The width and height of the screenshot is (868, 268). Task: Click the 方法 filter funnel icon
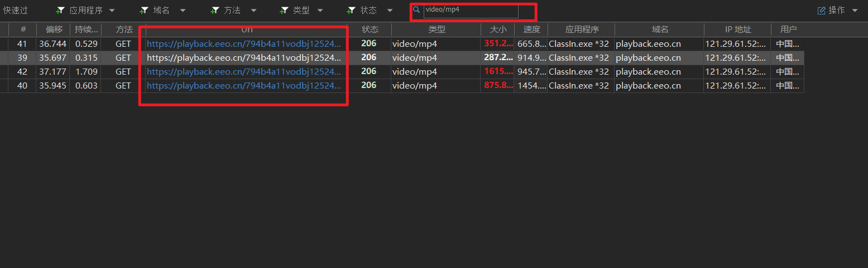(x=214, y=11)
